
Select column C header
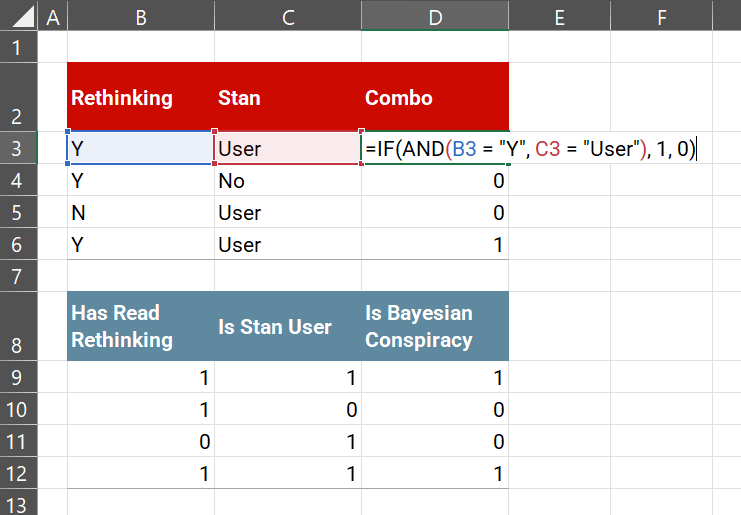click(288, 15)
